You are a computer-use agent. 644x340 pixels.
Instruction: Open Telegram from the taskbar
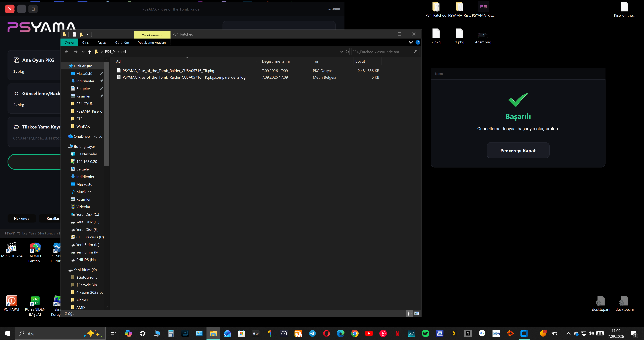tap(312, 333)
